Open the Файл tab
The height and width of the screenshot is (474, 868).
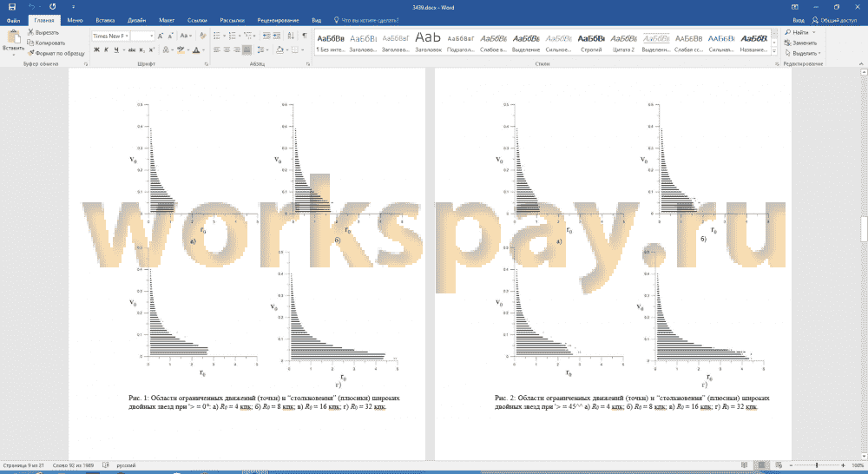pos(13,21)
